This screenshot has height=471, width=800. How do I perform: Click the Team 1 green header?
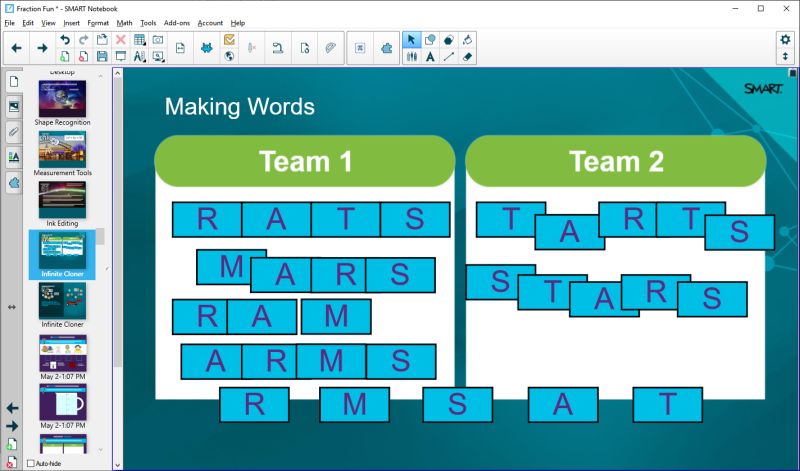click(x=305, y=161)
